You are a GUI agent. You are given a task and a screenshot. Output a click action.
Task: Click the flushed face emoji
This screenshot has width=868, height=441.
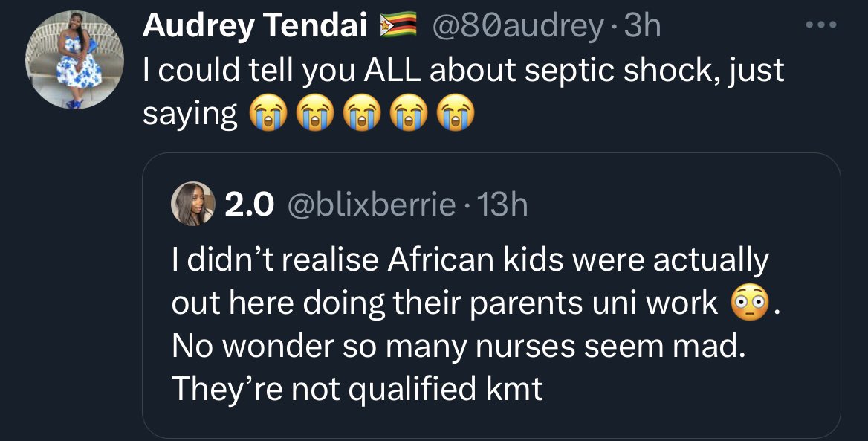click(749, 303)
